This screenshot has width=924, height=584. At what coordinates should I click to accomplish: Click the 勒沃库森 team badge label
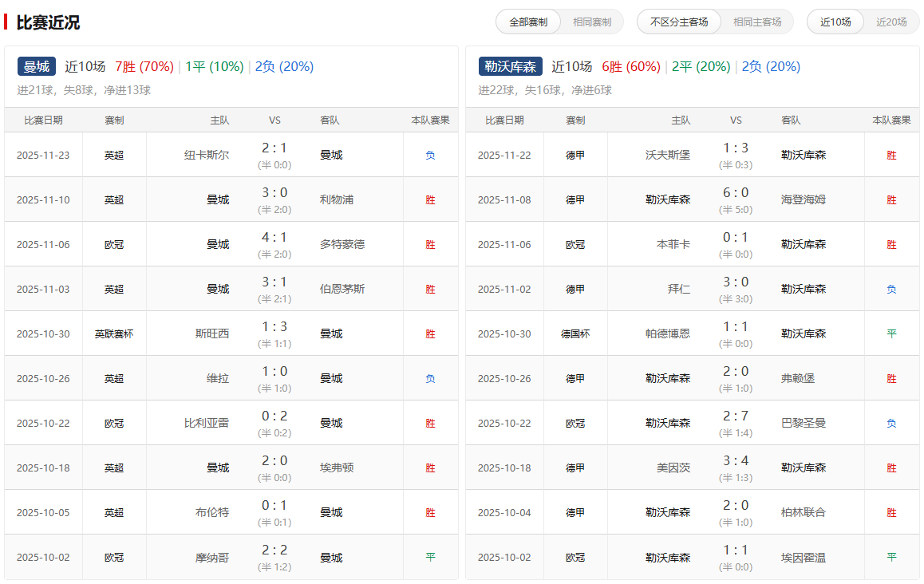511,67
